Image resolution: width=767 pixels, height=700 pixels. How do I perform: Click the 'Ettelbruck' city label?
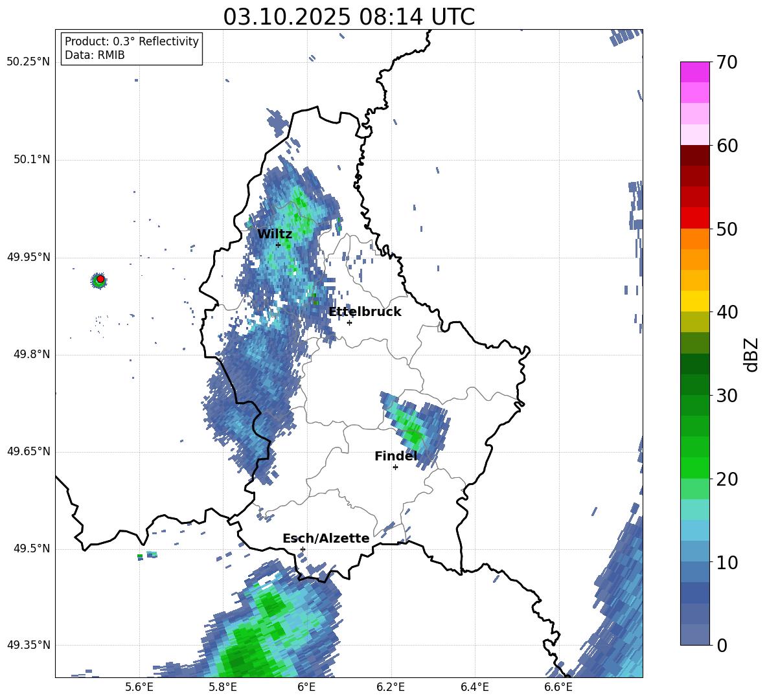tap(365, 311)
